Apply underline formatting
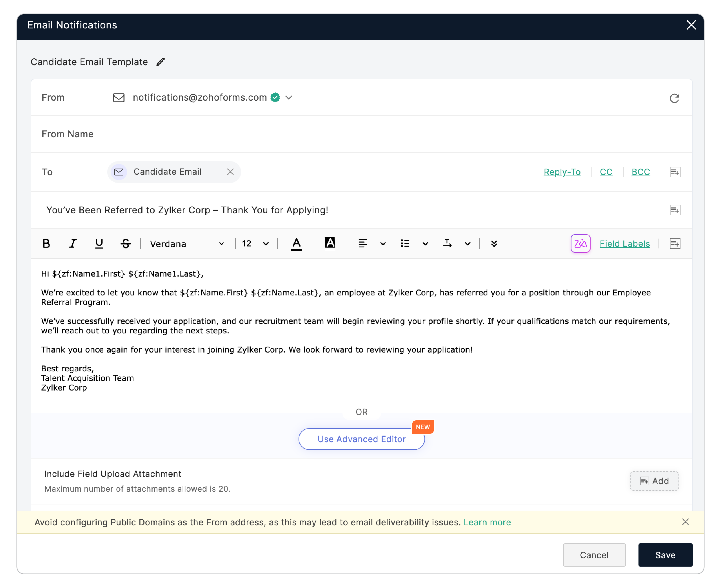The width and height of the screenshot is (721, 588). [99, 243]
